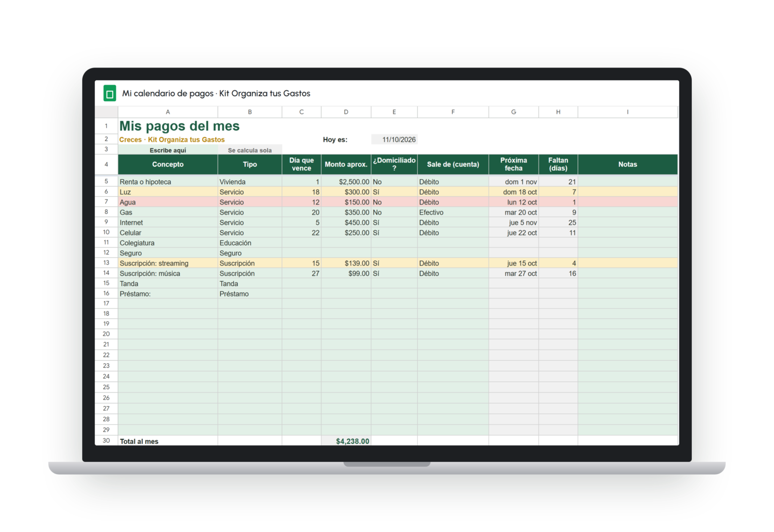Click the 'Notas' header cell
Image resolution: width=774 pixels, height=532 pixels.
coord(628,164)
